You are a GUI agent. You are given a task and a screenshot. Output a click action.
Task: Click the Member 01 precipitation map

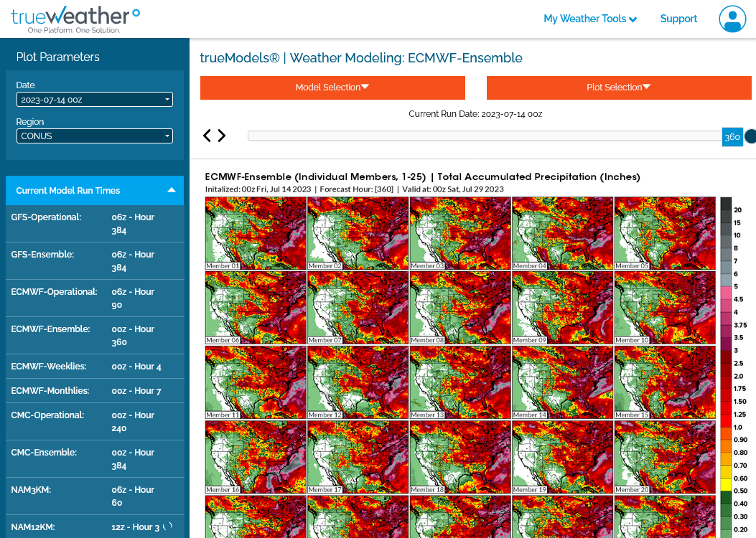pos(256,233)
